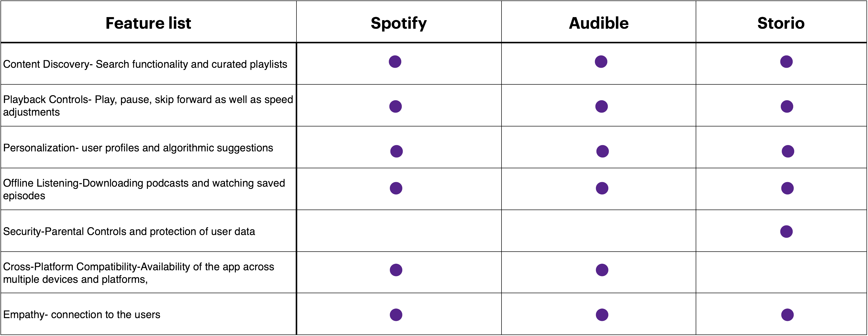Select the Storio column header
Viewport: 868px width, 336px height.
[781, 23]
